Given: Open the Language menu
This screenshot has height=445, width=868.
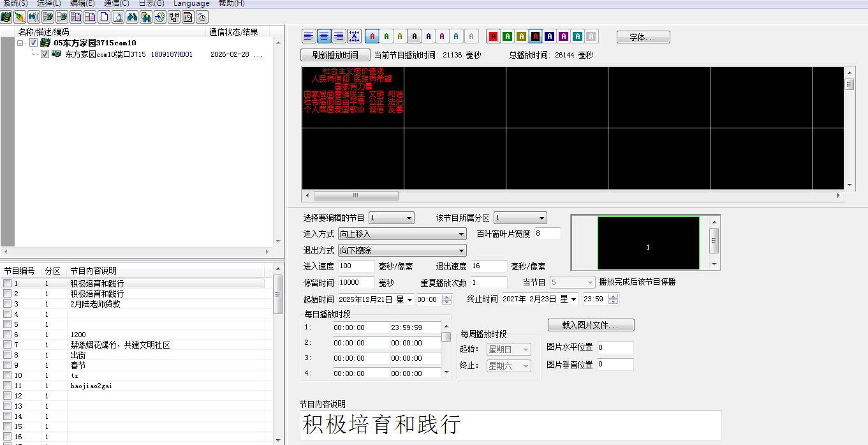Looking at the screenshot, I should point(191,4).
